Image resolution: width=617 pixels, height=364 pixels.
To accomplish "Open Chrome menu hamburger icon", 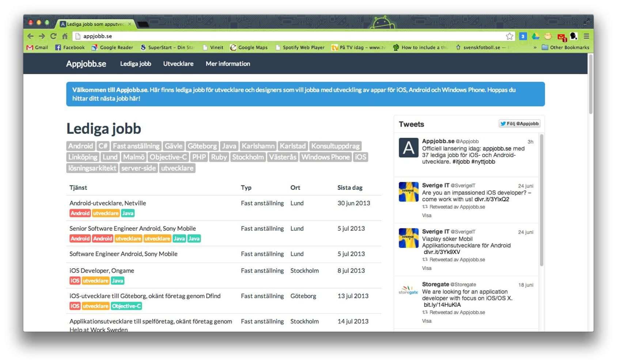I will coord(587,36).
